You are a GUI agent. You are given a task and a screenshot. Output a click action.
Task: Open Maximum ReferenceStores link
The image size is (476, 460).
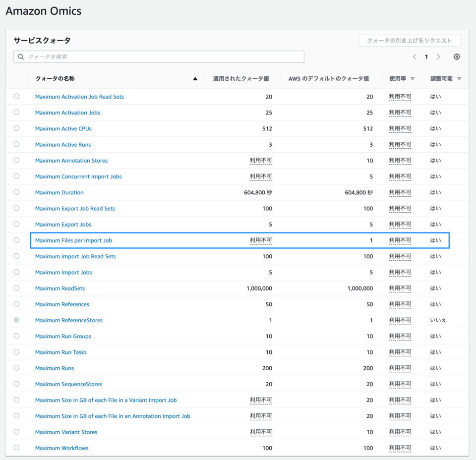(x=69, y=320)
